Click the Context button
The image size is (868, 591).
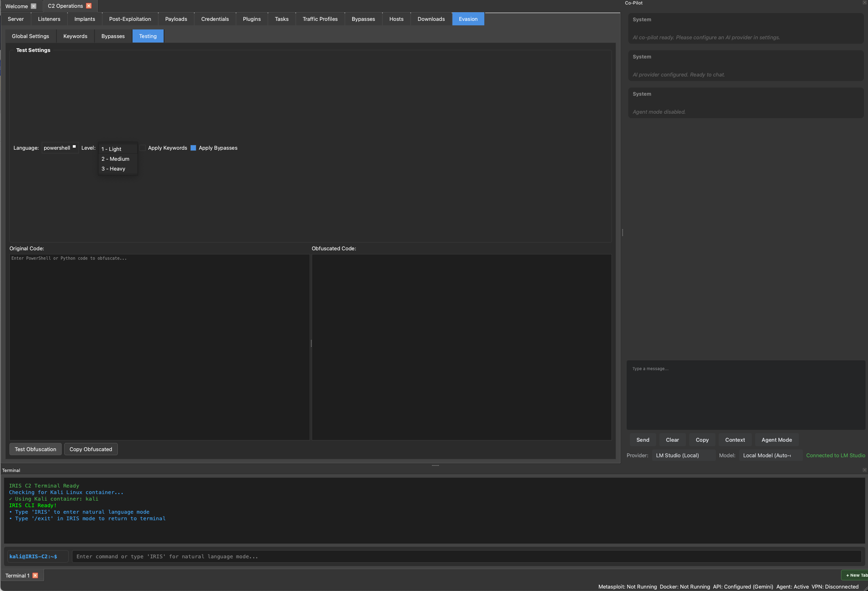(x=735, y=440)
